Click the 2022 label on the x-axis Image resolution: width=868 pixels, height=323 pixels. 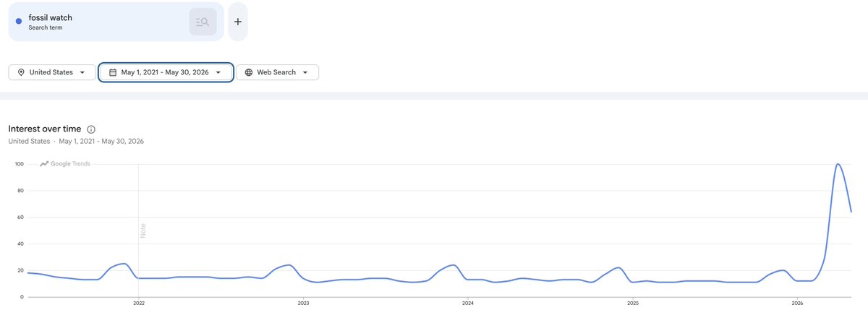tap(138, 303)
